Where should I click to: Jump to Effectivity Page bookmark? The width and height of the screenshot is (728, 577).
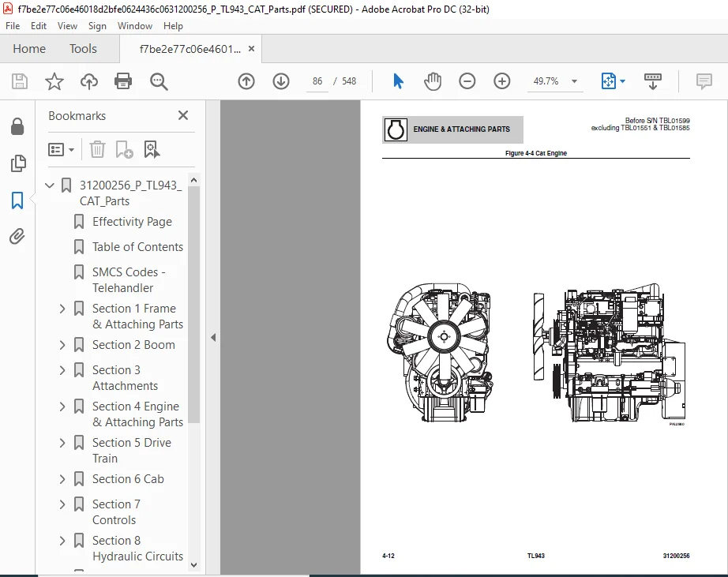[132, 222]
